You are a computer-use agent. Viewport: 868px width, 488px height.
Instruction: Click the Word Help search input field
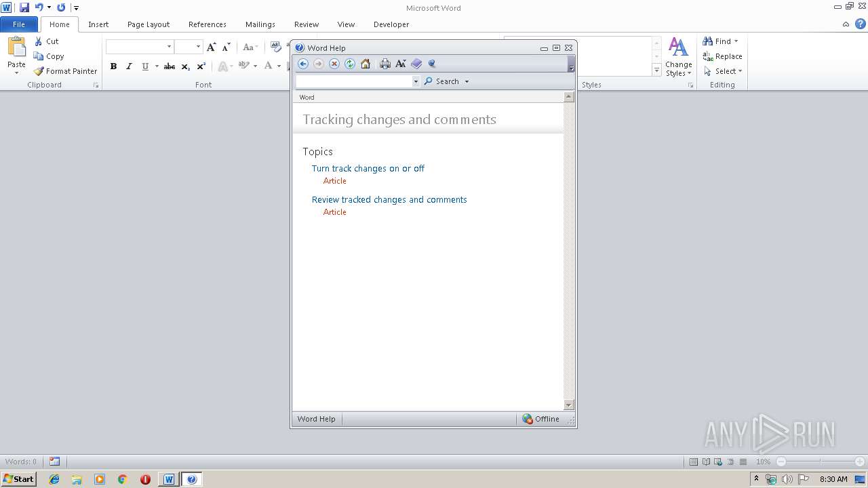point(353,81)
